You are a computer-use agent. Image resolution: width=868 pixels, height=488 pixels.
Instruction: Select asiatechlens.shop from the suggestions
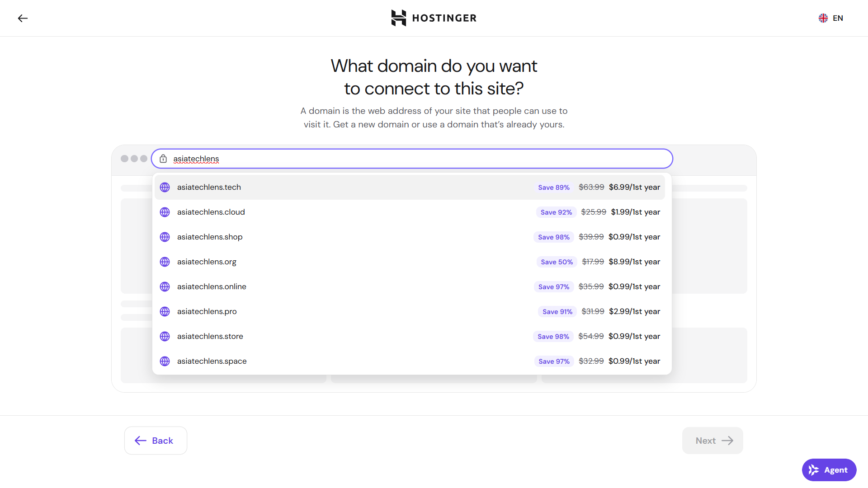coord(410,237)
